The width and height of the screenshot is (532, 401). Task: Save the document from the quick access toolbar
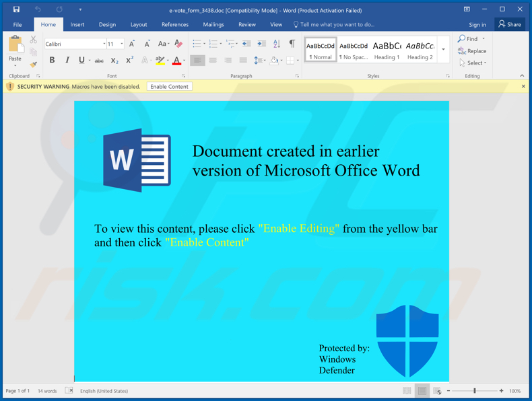(16, 9)
